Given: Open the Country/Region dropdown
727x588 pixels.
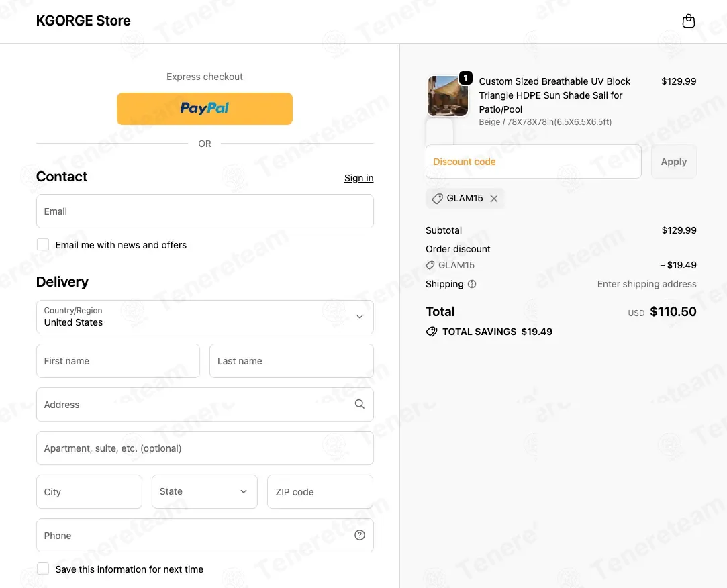Looking at the screenshot, I should pyautogui.click(x=205, y=317).
